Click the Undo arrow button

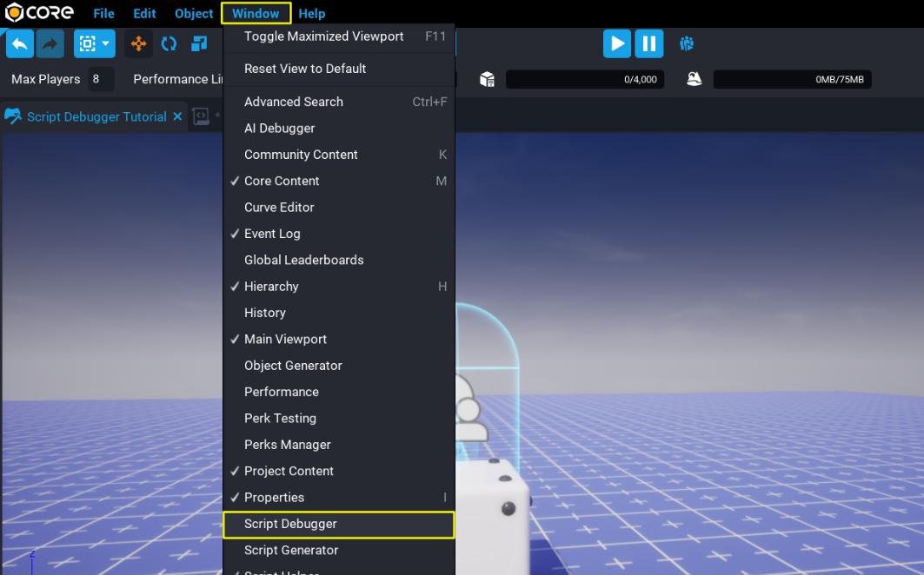tap(20, 43)
